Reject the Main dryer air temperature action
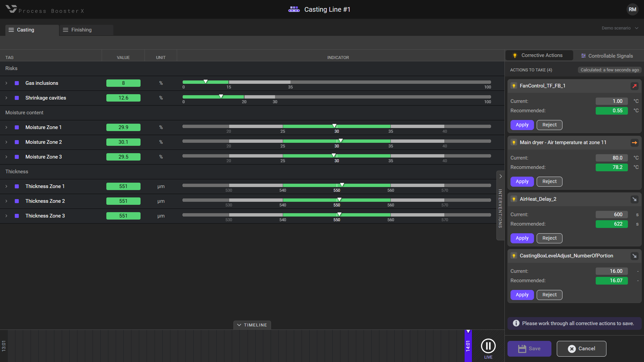Image resolution: width=644 pixels, height=362 pixels. click(x=549, y=182)
